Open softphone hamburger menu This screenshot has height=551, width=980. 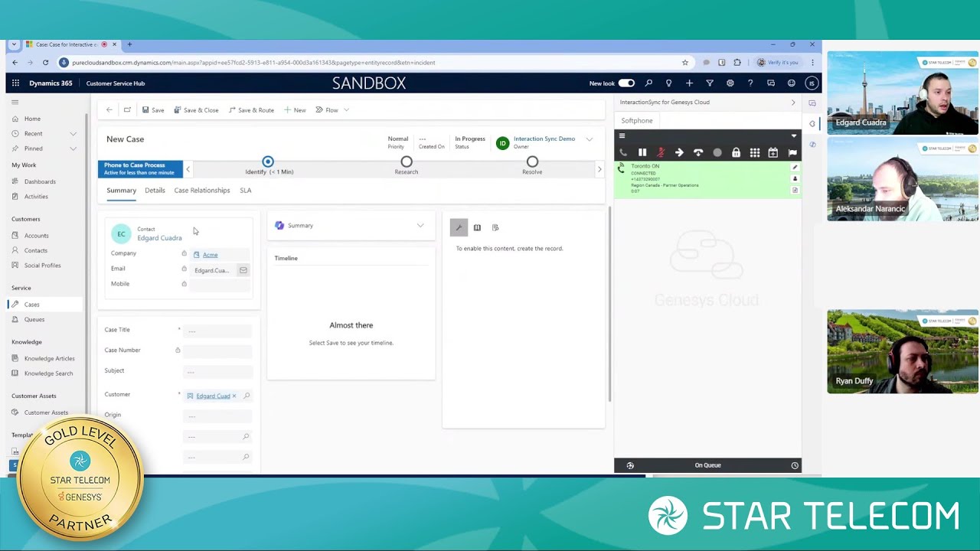point(622,135)
